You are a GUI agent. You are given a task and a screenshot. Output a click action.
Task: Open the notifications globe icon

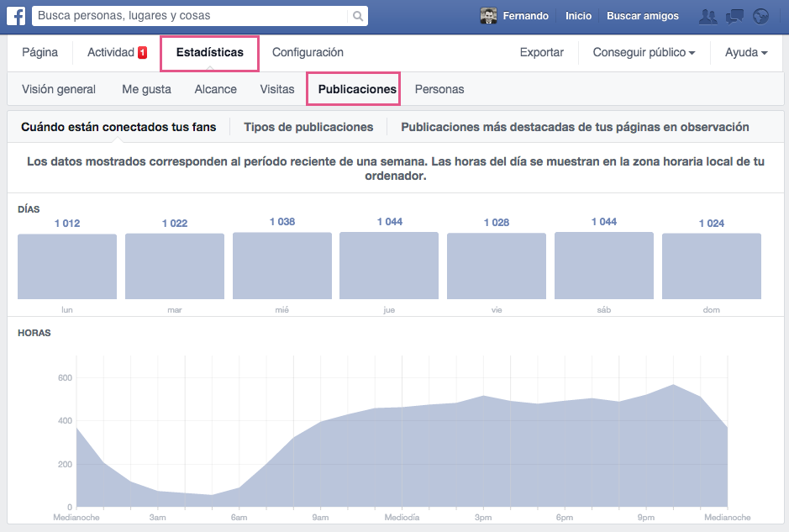pos(761,16)
